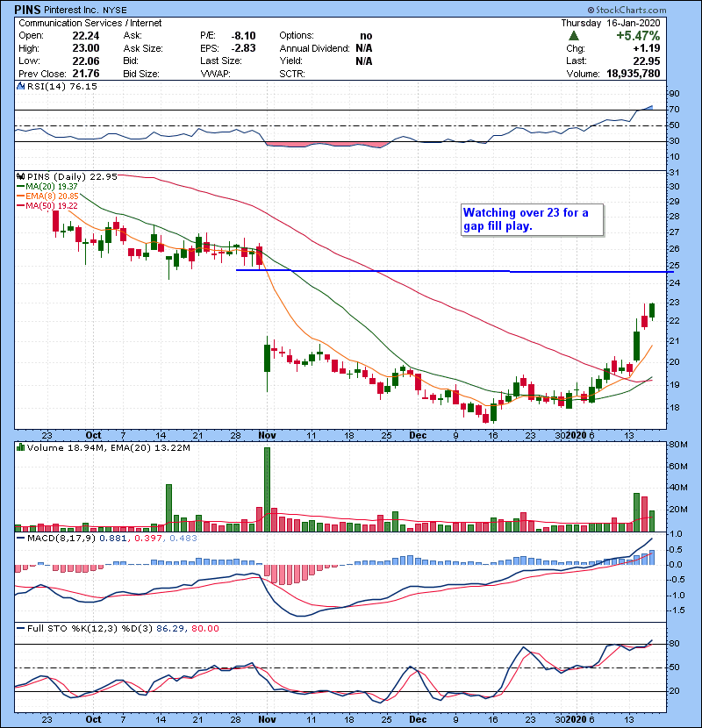Click the Annual Dividend N/A value
Screen dimensions: 702x728
[x=364, y=48]
